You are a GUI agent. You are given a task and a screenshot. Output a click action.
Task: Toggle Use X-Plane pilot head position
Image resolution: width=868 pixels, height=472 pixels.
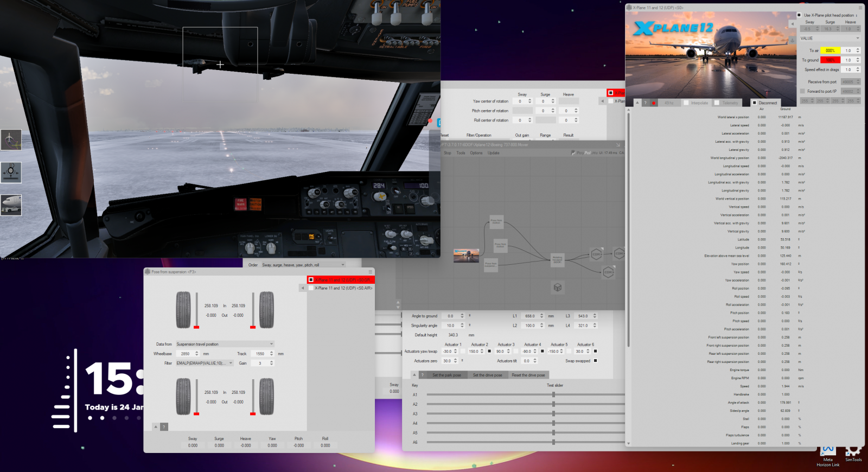[x=799, y=15]
